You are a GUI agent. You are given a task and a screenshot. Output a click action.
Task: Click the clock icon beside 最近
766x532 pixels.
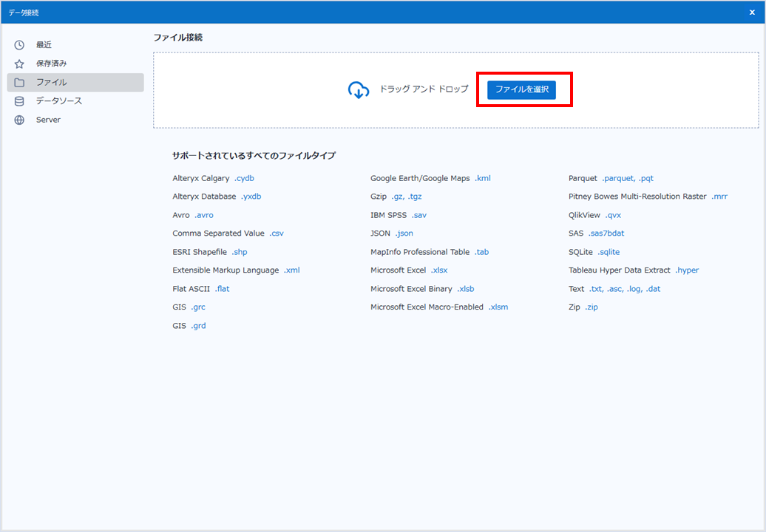pyautogui.click(x=19, y=45)
